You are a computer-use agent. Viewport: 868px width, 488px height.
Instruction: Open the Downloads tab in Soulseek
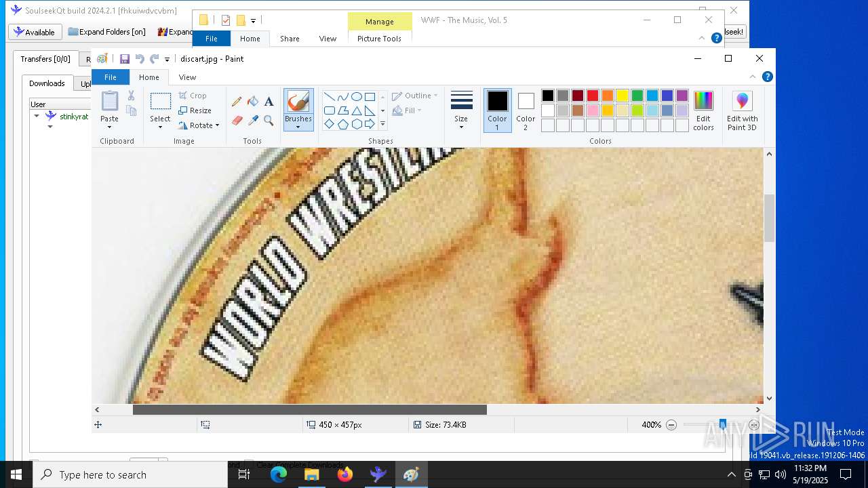[47, 83]
